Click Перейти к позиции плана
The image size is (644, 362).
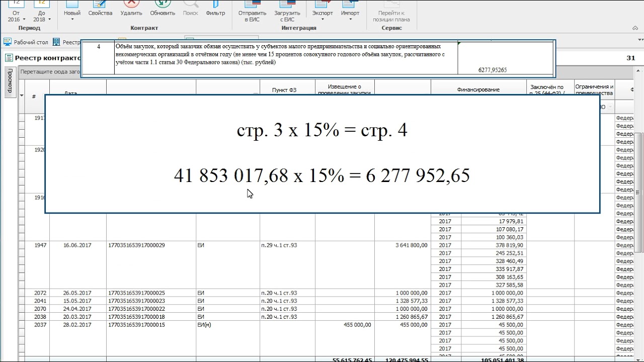pyautogui.click(x=391, y=11)
